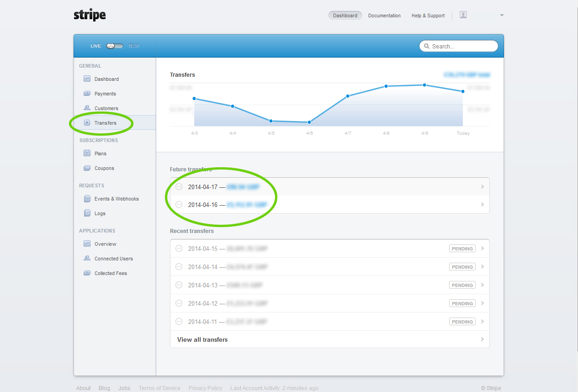Open the Privacy Policy footer link

[x=205, y=388]
